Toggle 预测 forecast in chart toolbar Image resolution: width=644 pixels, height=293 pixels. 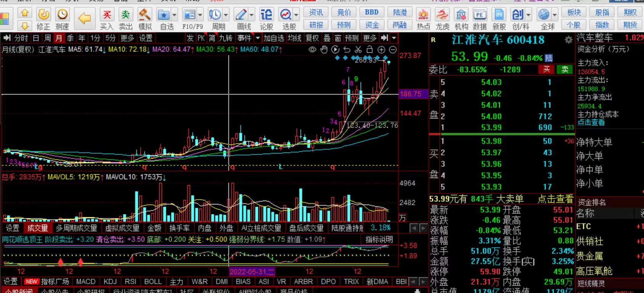pos(352,38)
